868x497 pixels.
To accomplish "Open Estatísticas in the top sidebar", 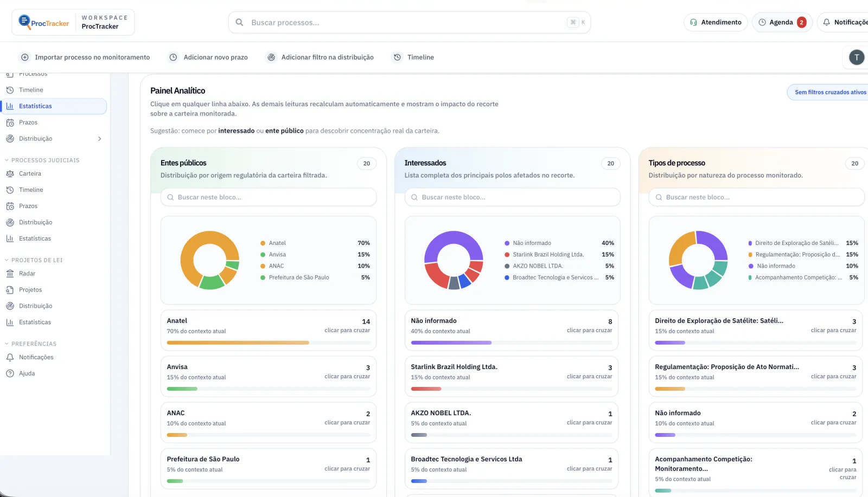I will (x=54, y=106).
